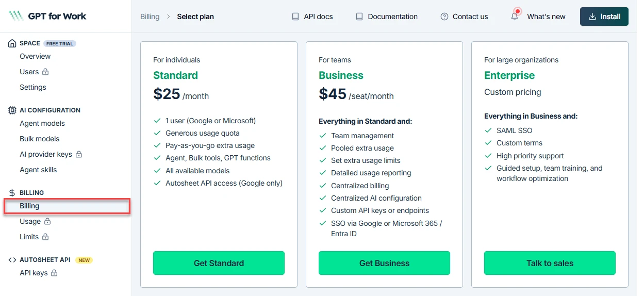The height and width of the screenshot is (296, 644).
Task: Open Settings in the Space section
Action: (33, 87)
